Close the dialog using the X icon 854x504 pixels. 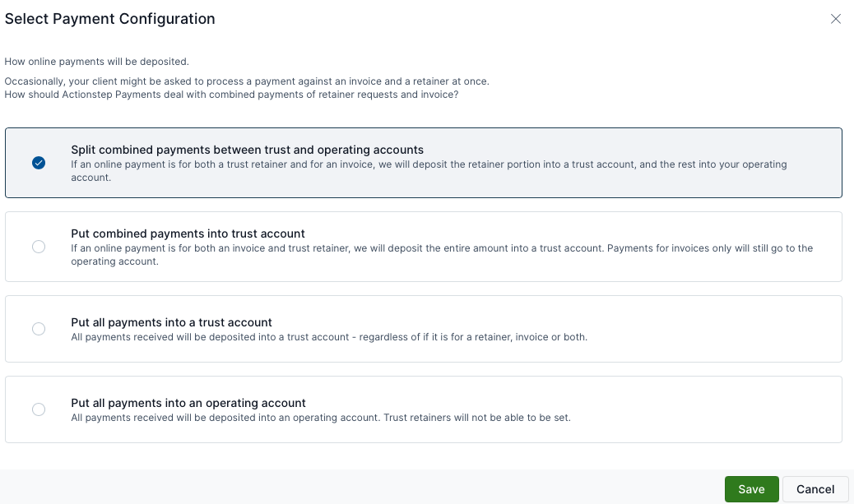point(835,19)
